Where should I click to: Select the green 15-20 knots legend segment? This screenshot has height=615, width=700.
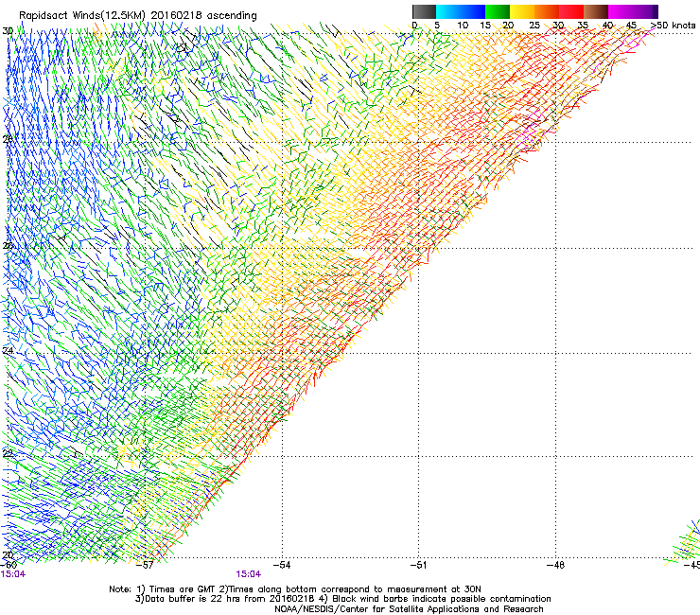498,11
